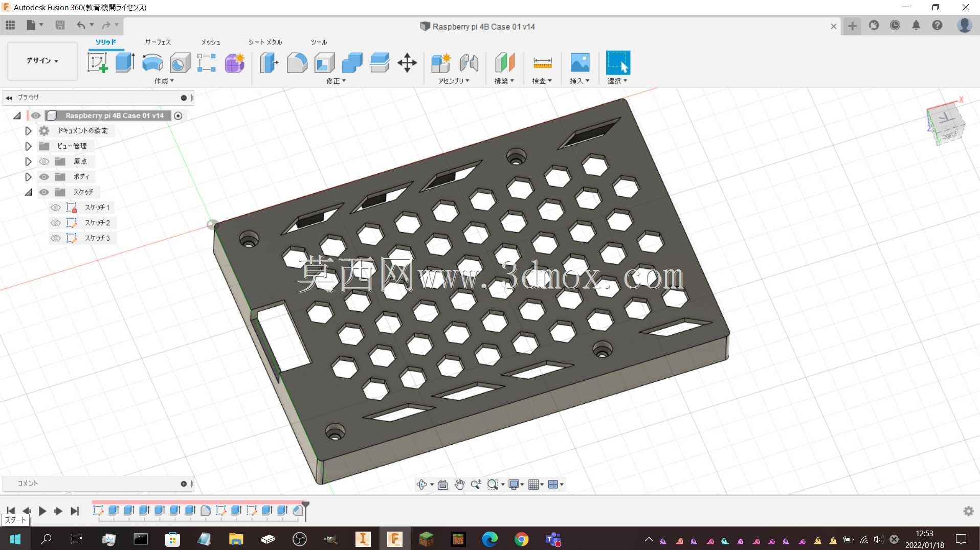Click the Offset Plane construct icon

(504, 63)
